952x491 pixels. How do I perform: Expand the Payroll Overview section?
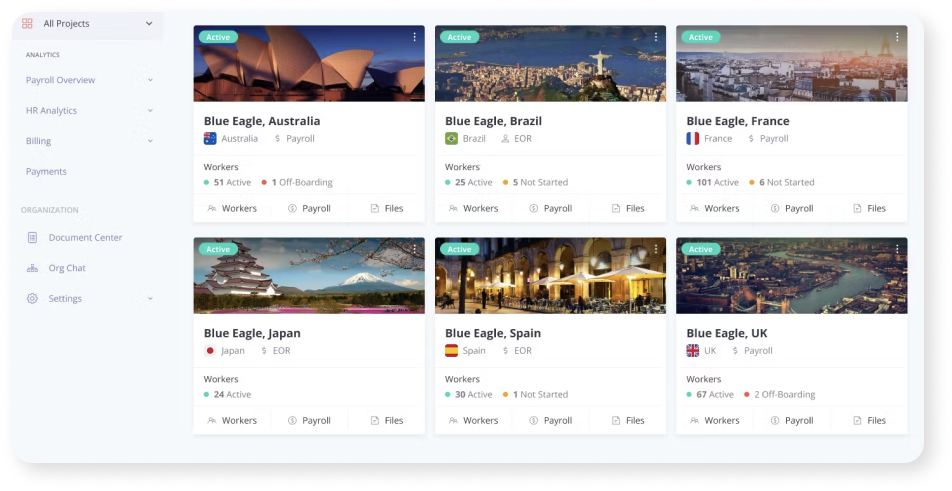(150, 80)
